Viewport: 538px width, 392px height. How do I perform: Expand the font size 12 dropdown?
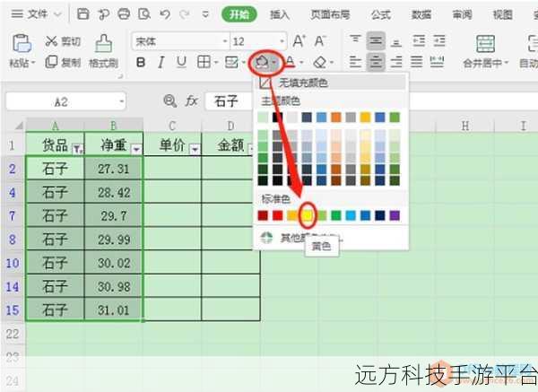[x=282, y=41]
